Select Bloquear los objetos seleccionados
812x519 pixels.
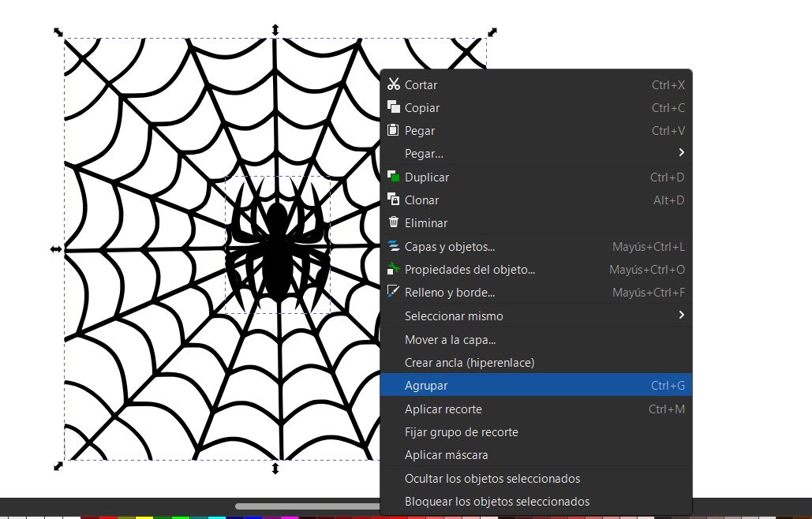tap(536, 501)
